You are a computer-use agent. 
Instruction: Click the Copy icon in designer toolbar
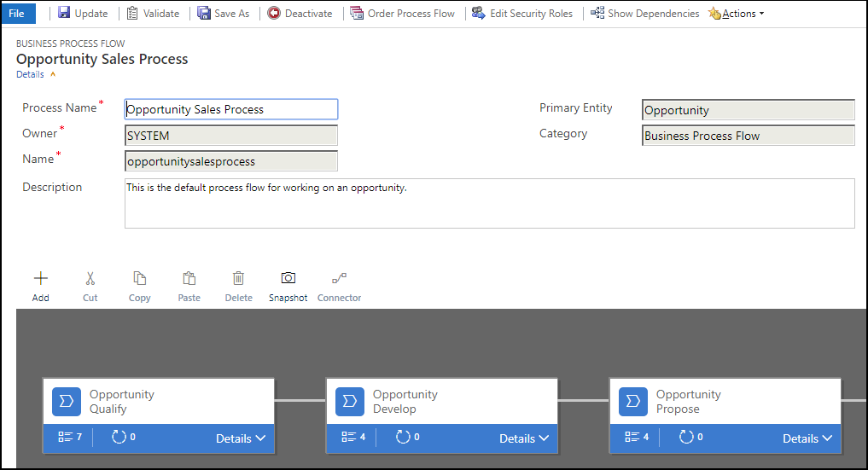[139, 279]
